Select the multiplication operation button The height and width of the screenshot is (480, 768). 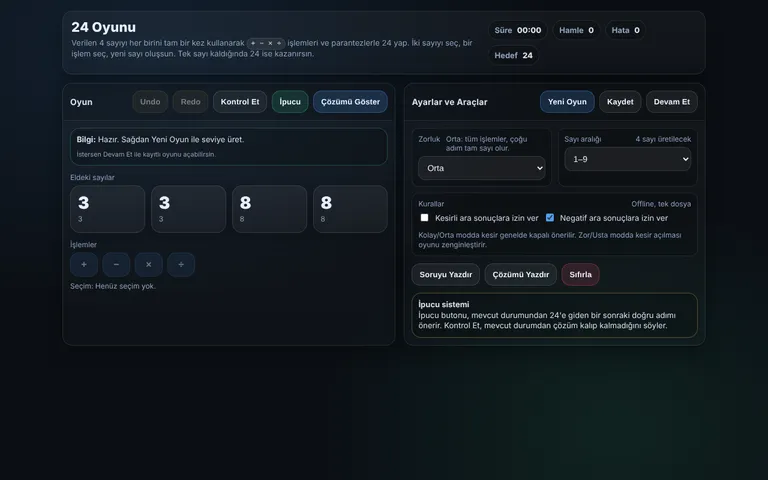click(x=148, y=264)
